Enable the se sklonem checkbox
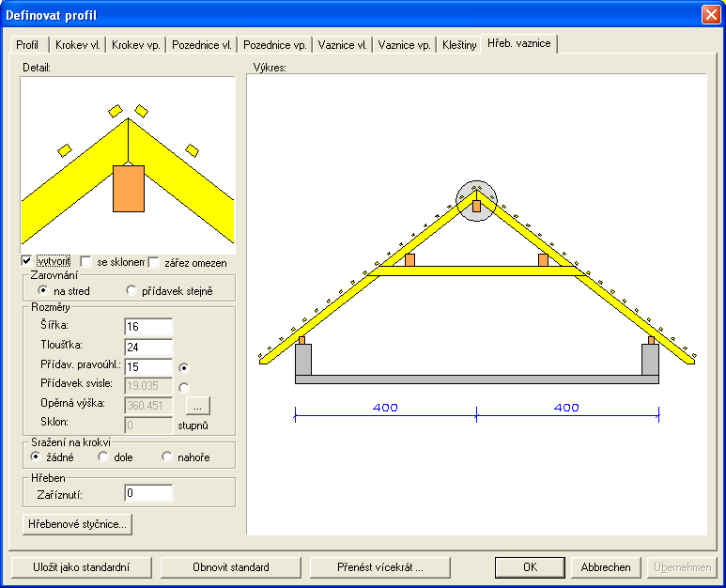This screenshot has height=588, width=726. point(85,261)
